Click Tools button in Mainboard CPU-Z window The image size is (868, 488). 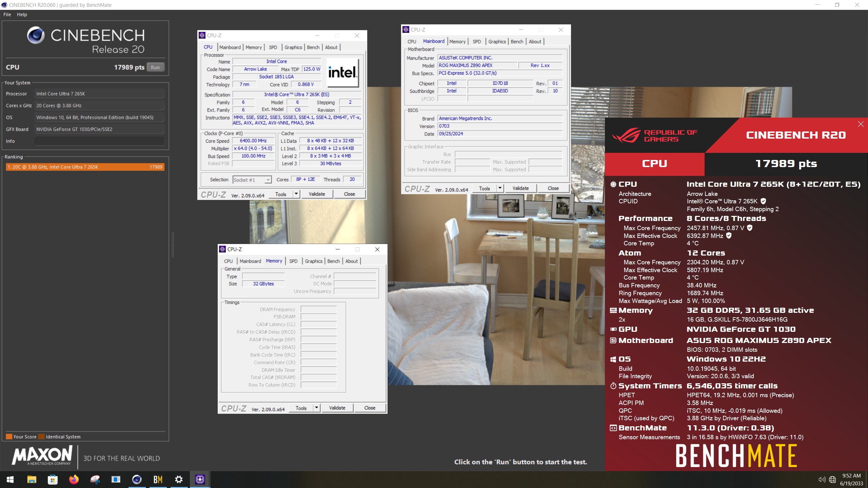(485, 188)
